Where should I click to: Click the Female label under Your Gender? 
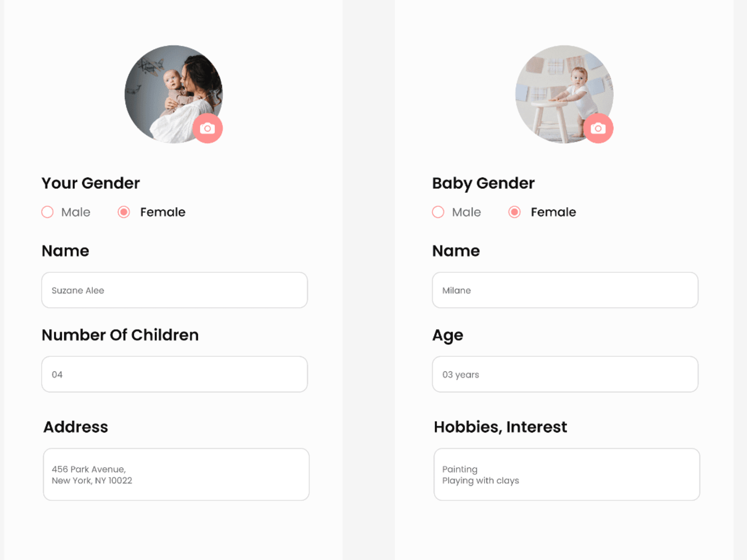pyautogui.click(x=163, y=212)
